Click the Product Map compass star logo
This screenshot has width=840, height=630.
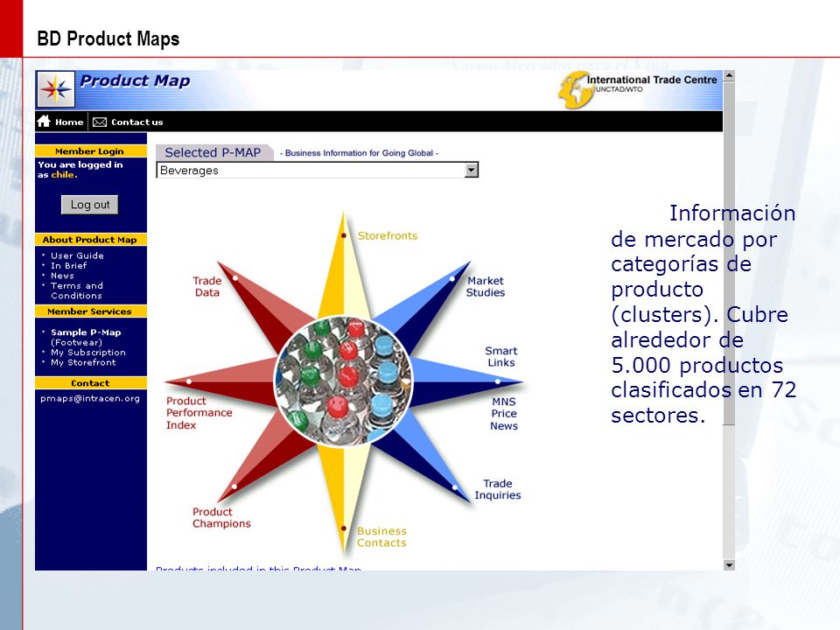56,89
